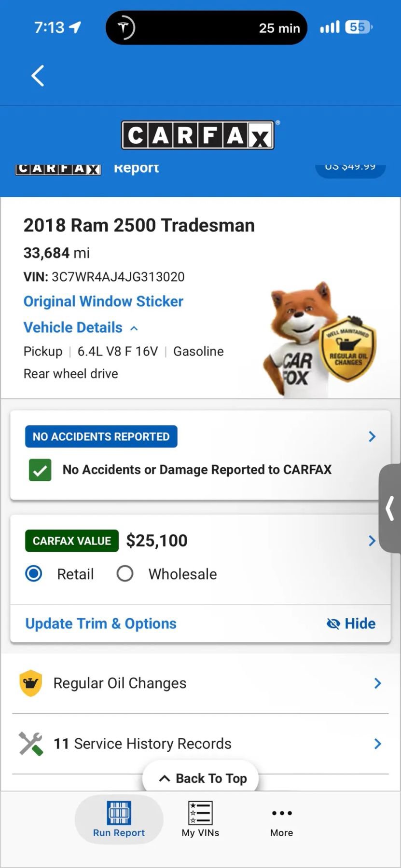Viewport: 401px width, 868px height.
Task: Switch to My VINs tab
Action: pyautogui.click(x=200, y=819)
